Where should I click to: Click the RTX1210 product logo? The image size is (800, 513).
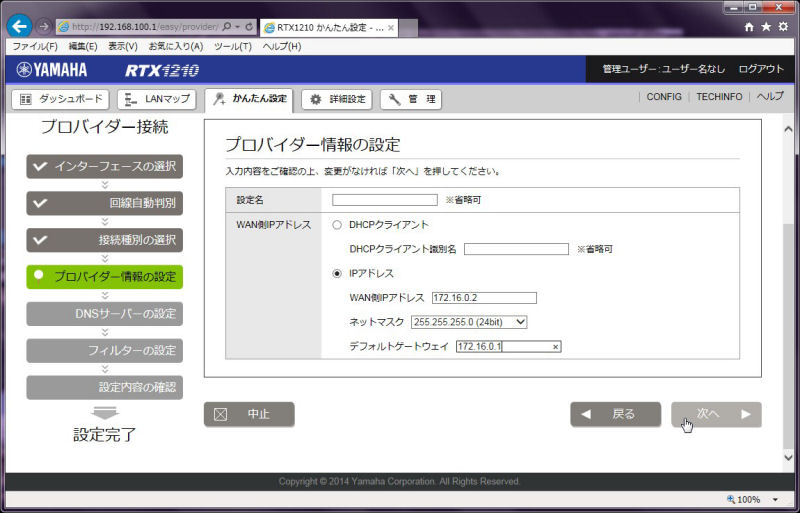(x=162, y=70)
